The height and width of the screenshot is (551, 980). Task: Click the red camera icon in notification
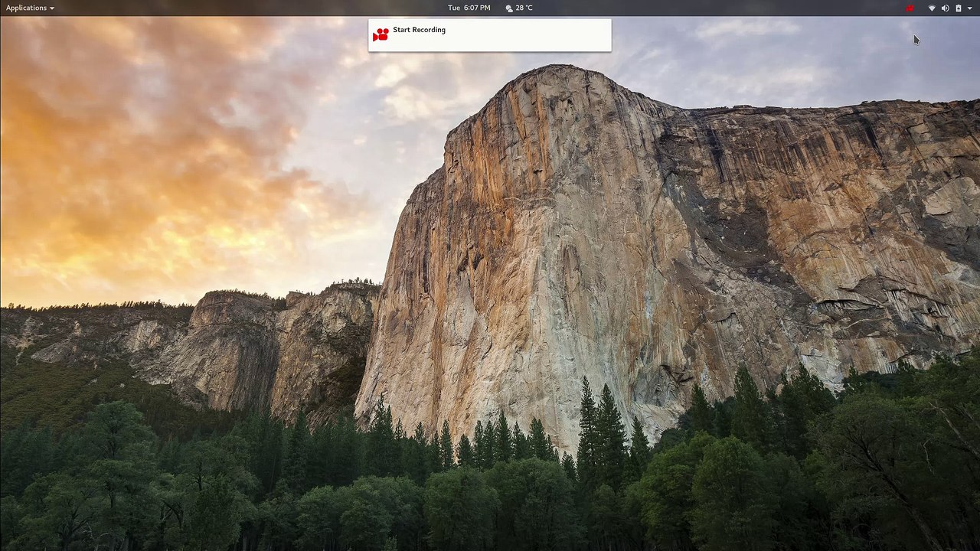point(381,34)
